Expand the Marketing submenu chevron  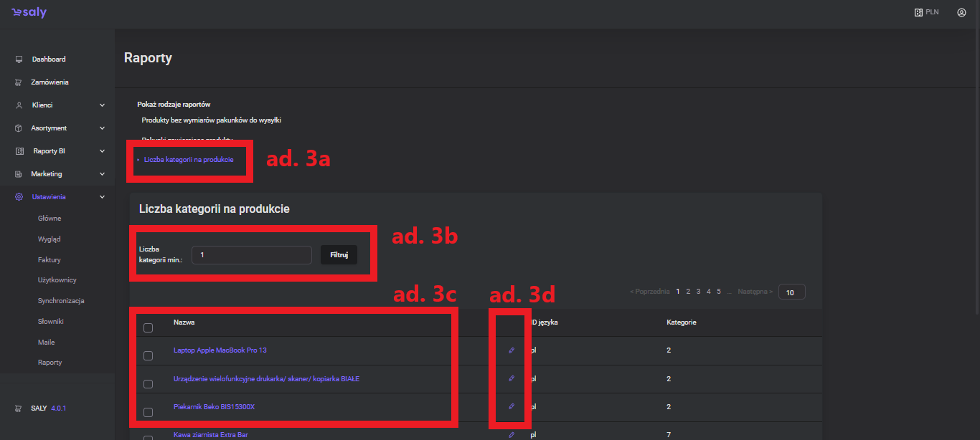[102, 174]
